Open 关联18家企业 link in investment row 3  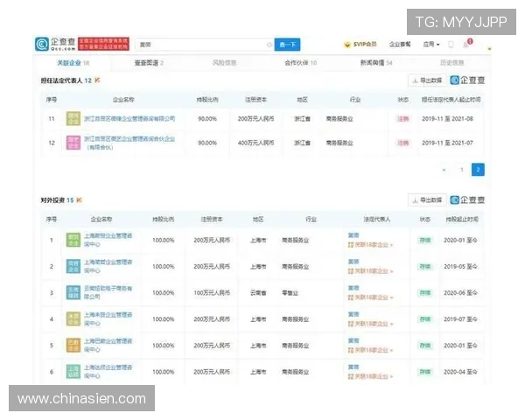pos(370,297)
